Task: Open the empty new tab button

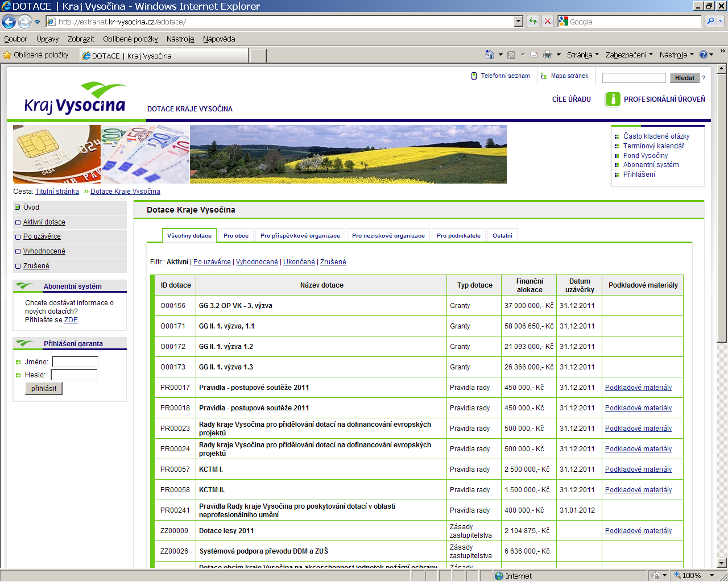Action: [258, 56]
